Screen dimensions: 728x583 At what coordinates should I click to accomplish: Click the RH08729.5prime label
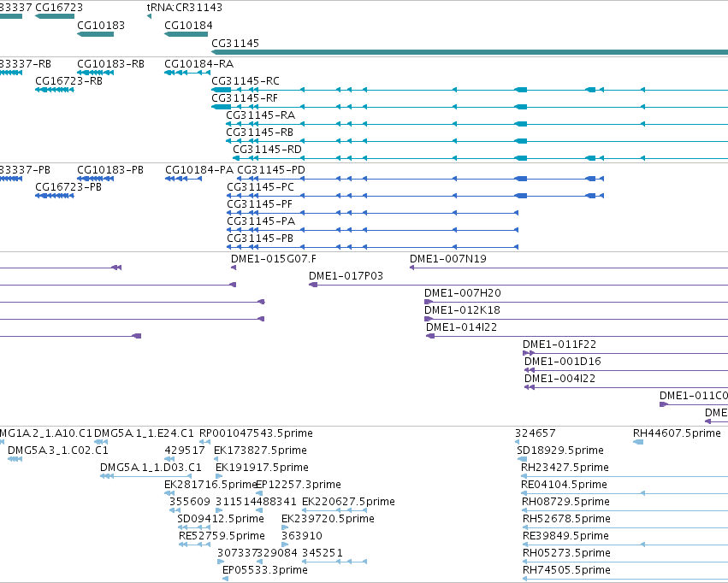[566, 502]
